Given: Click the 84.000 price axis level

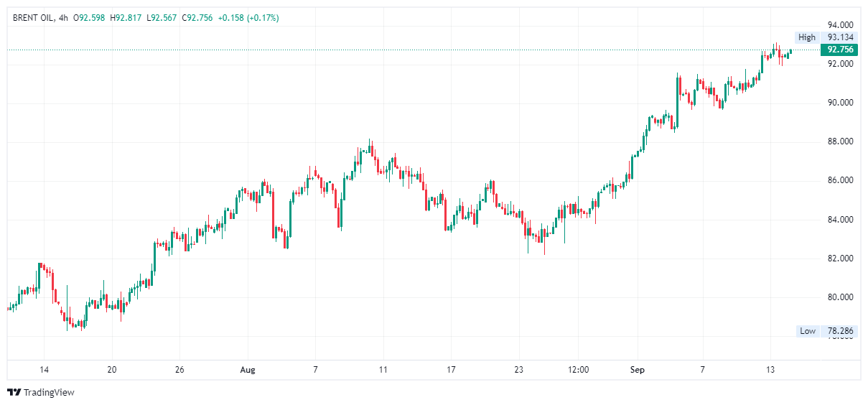Looking at the screenshot, I should coord(840,219).
